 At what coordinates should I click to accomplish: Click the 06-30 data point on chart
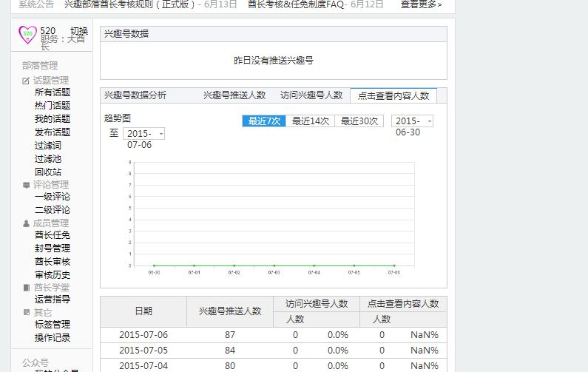(x=154, y=266)
